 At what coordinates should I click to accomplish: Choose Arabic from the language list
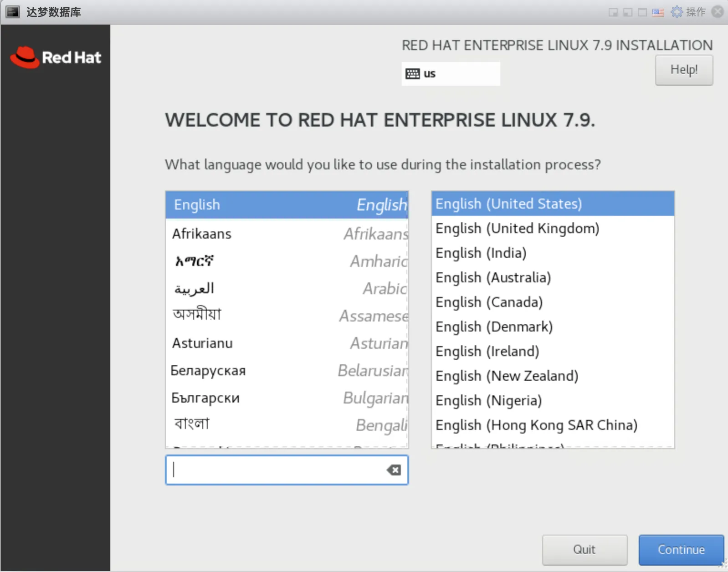287,288
